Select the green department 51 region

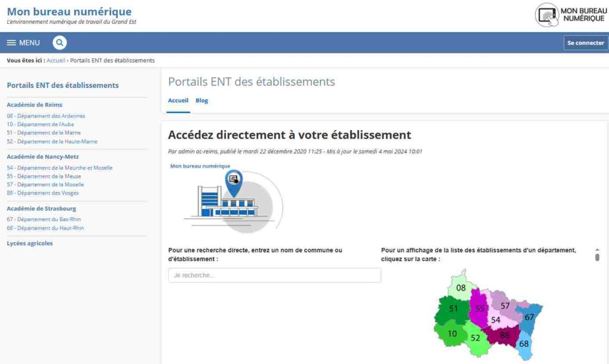click(x=453, y=309)
